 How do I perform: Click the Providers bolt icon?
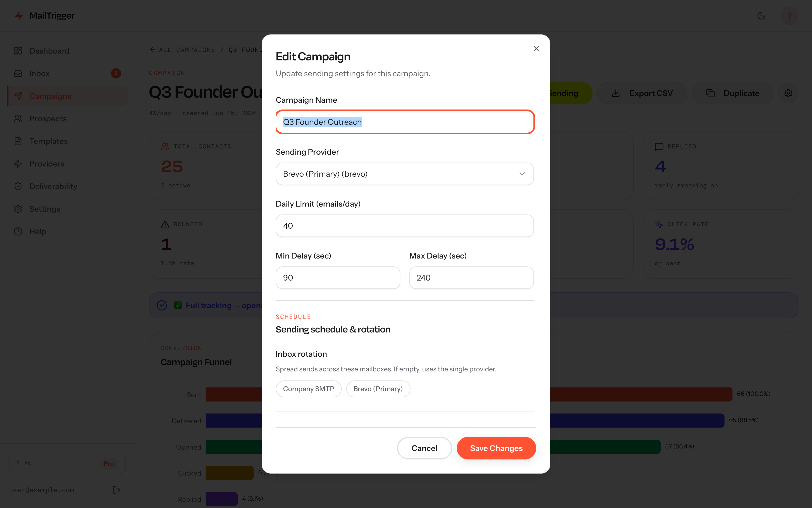pyautogui.click(x=18, y=164)
